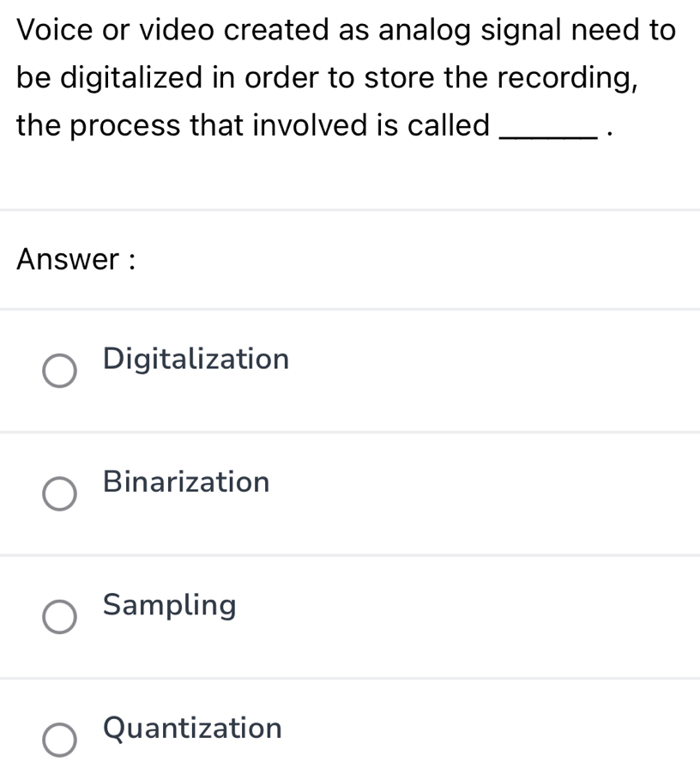The height and width of the screenshot is (768, 700).
Task: Click the Quantization option label text
Action: tap(191, 729)
